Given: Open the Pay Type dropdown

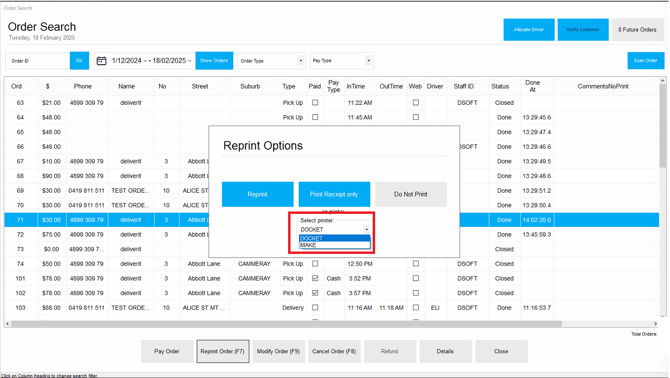Looking at the screenshot, I should [x=368, y=61].
